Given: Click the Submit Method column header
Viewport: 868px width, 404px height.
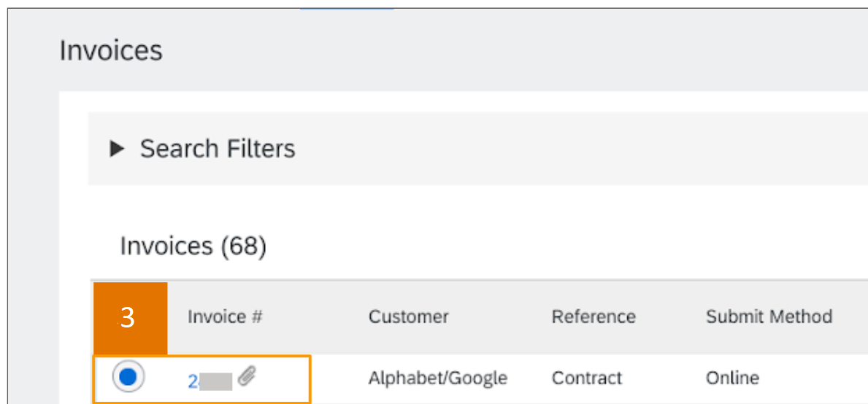Looking at the screenshot, I should click(769, 316).
